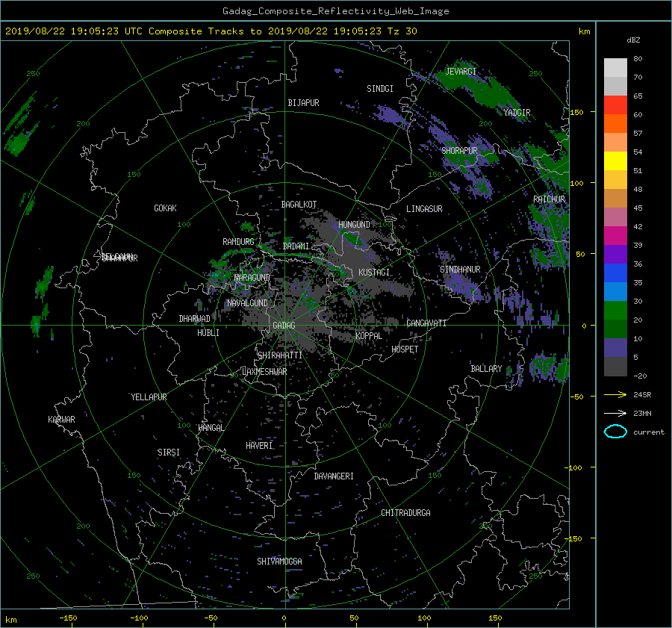Select the blue 36 dBZ color swatch
The width and height of the screenshot is (672, 628).
615,273
